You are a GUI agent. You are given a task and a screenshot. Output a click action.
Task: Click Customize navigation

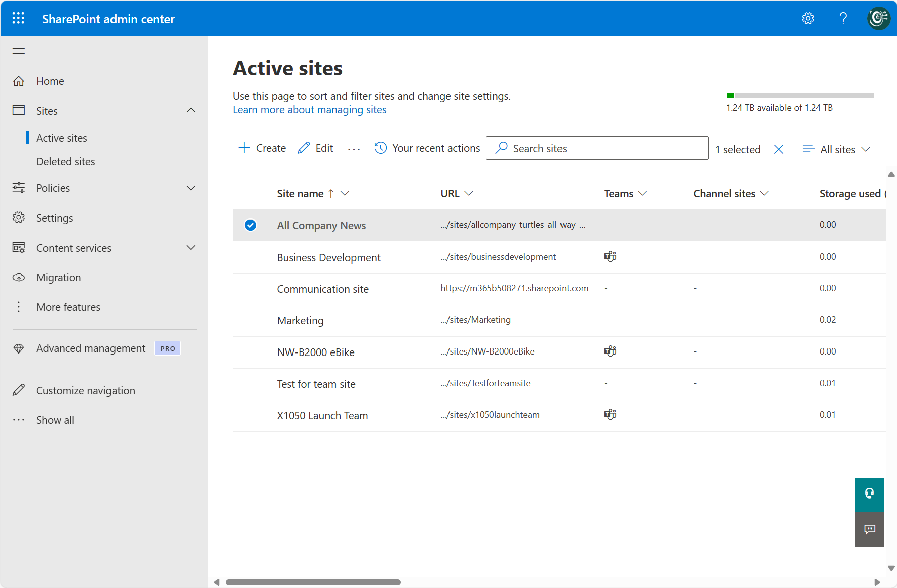click(85, 390)
